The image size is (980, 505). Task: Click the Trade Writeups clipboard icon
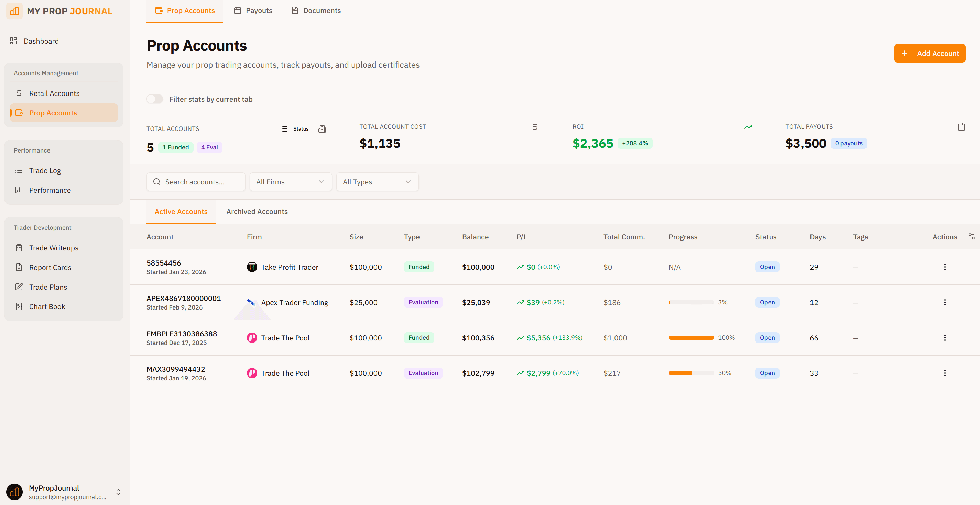[x=19, y=248]
